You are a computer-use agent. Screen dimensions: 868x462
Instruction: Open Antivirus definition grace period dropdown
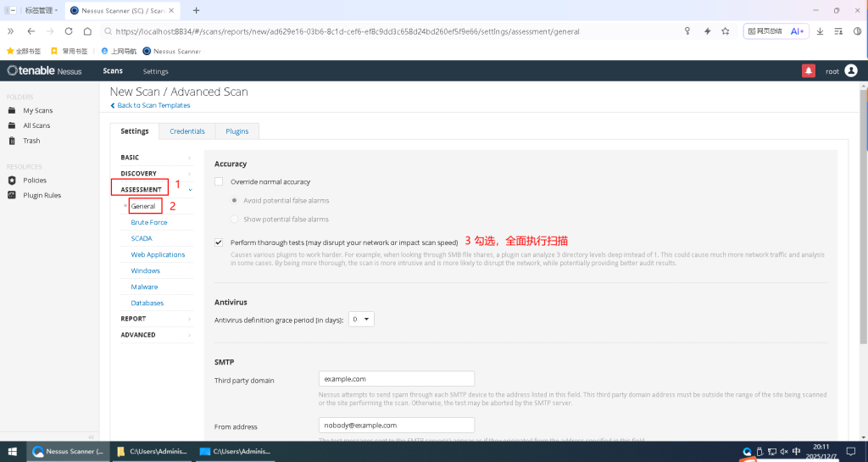click(362, 320)
